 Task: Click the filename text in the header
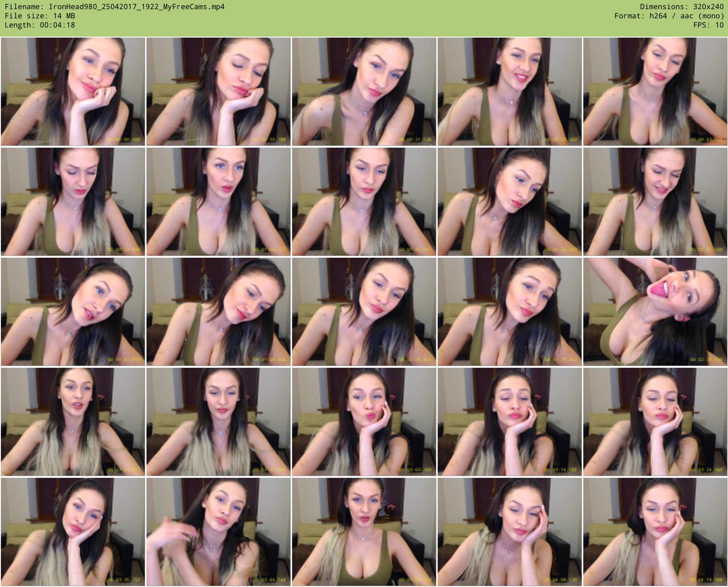point(115,7)
